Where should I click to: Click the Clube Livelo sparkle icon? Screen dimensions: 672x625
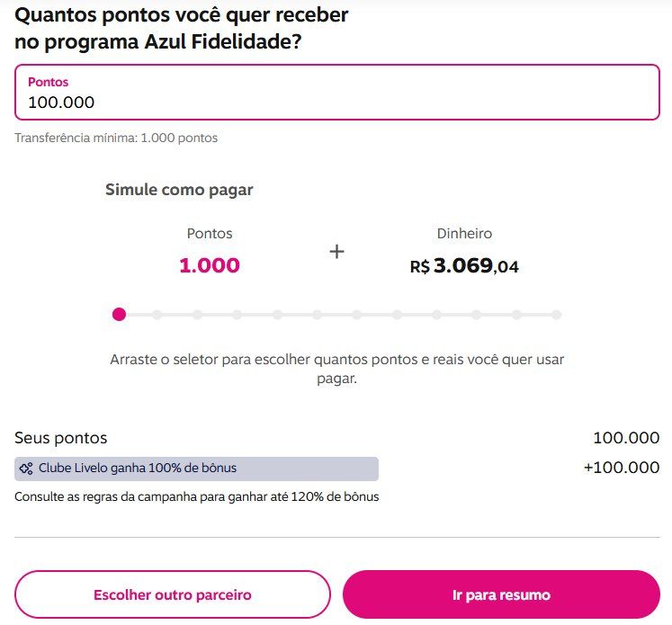point(27,469)
